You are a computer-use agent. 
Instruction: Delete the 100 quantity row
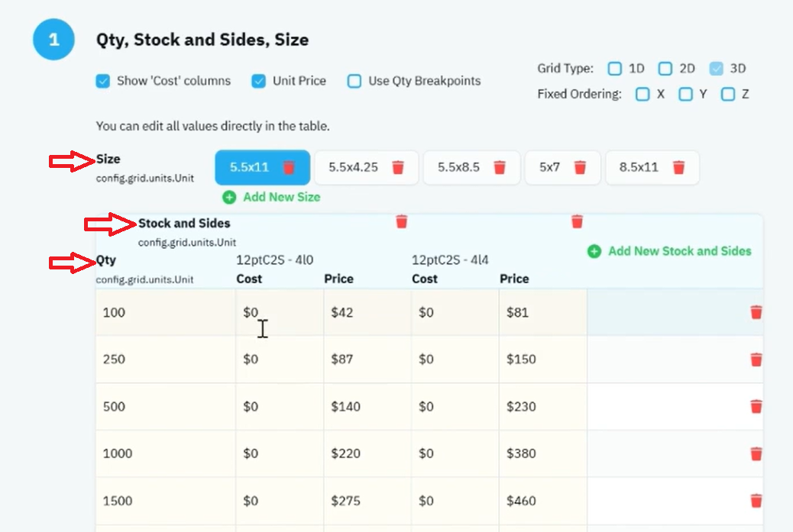click(x=756, y=312)
